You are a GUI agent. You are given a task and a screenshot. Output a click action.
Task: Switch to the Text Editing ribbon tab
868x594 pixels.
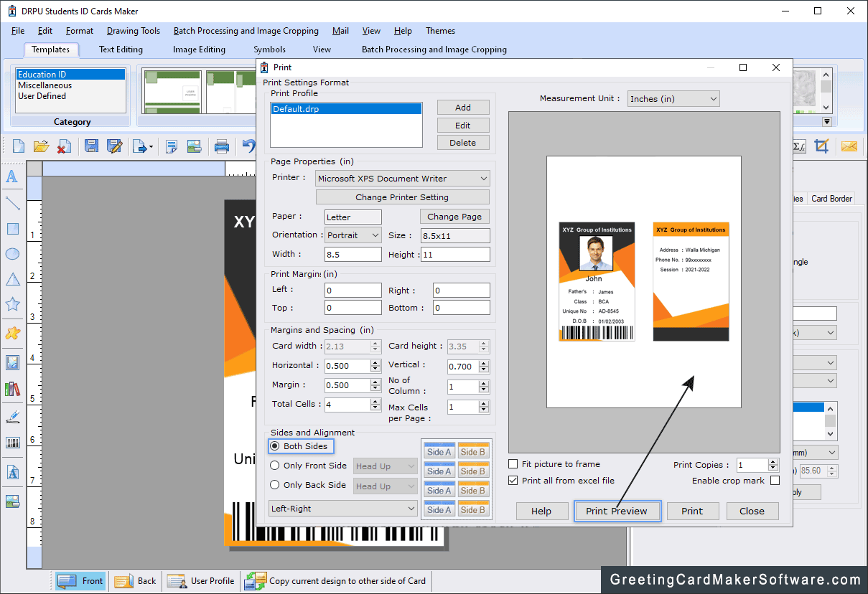[121, 49]
